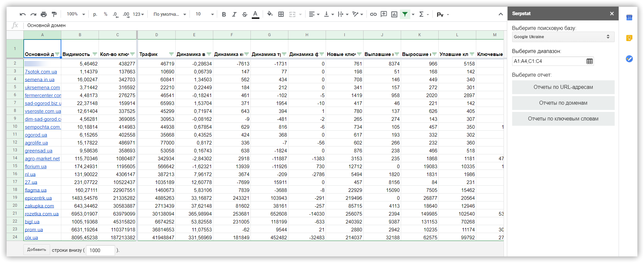
Task: Open vertical align dropdown
Action: point(329,14)
